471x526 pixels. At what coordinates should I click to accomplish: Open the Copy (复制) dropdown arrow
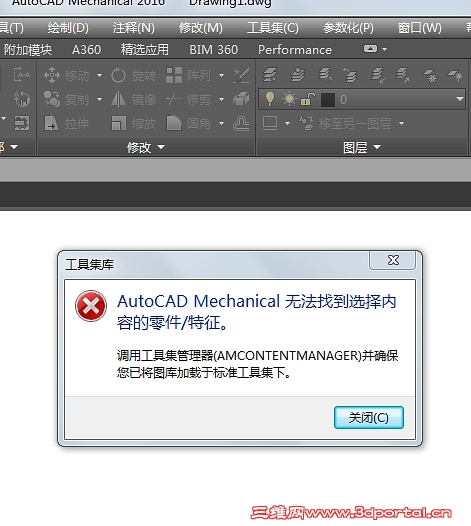point(99,99)
